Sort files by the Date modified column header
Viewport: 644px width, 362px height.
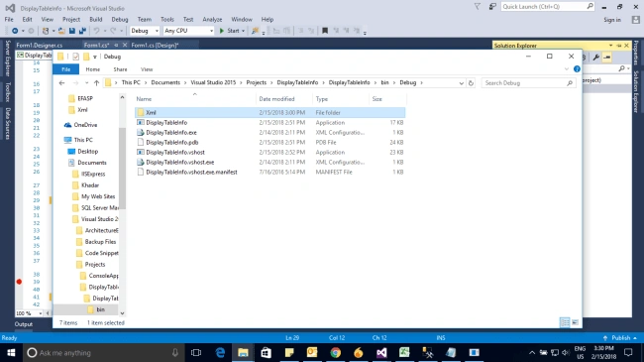pyautogui.click(x=276, y=99)
